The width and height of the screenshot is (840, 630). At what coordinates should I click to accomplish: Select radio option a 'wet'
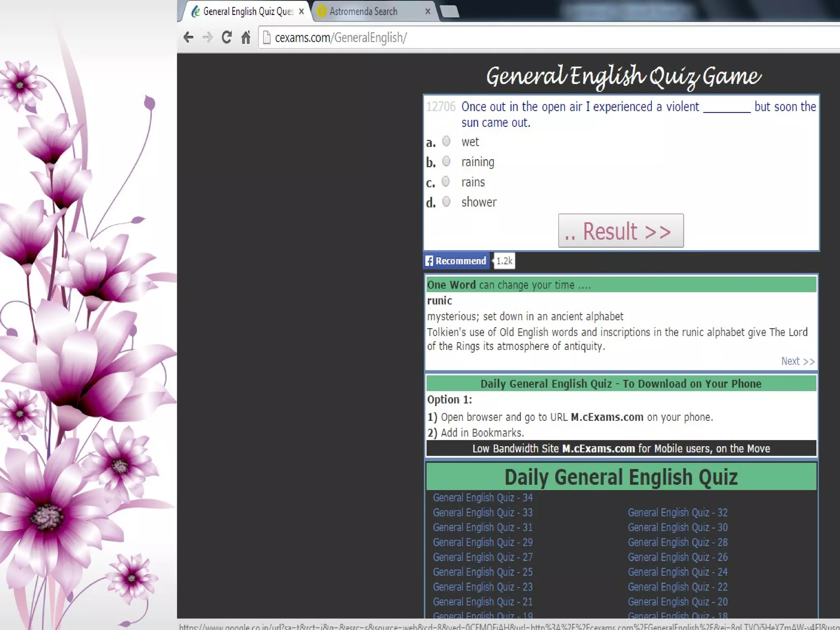446,142
